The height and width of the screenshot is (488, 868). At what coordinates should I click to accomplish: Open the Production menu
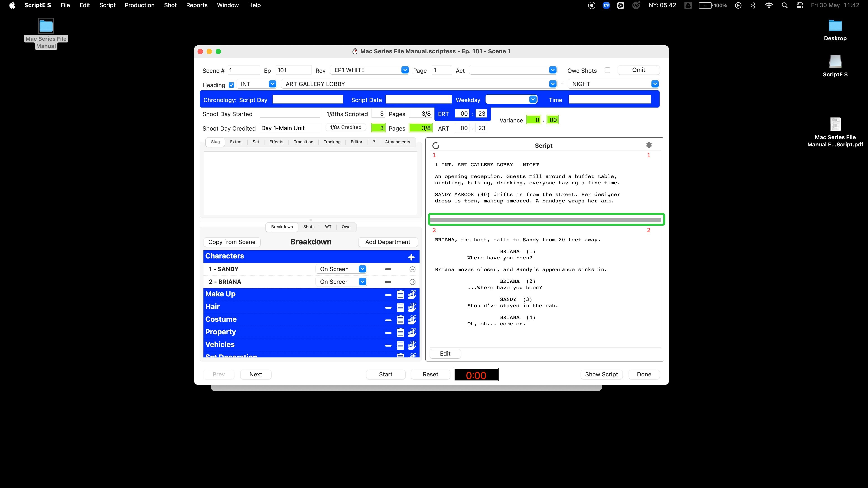[139, 5]
